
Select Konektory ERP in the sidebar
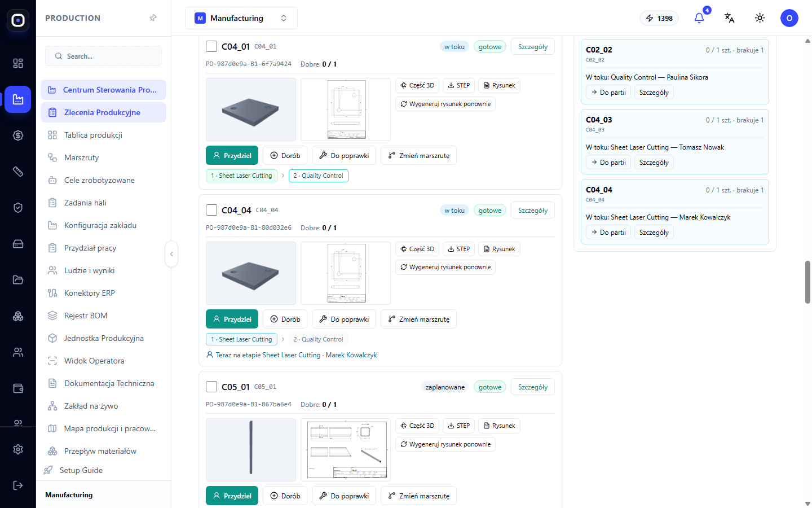103,293
